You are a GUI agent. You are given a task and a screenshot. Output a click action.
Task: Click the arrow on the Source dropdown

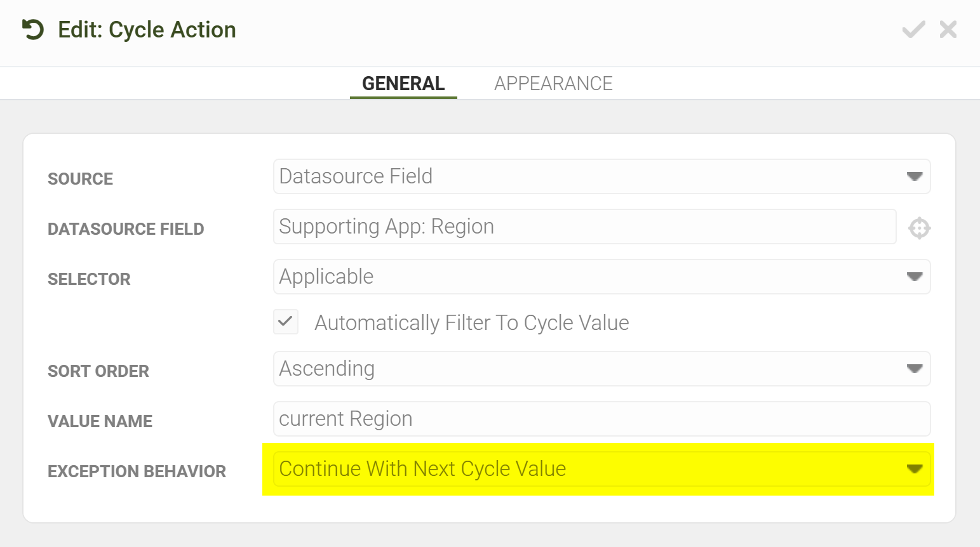[915, 176]
